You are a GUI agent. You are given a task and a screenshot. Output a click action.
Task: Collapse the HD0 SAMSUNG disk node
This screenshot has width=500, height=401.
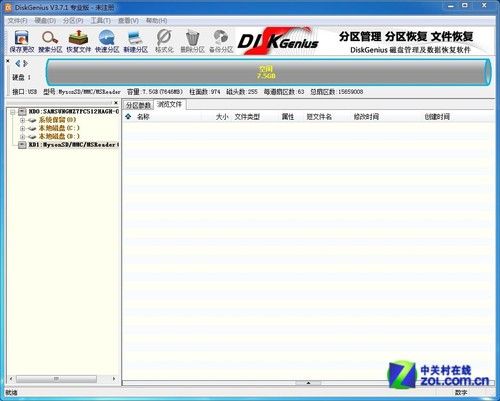pos(13,112)
